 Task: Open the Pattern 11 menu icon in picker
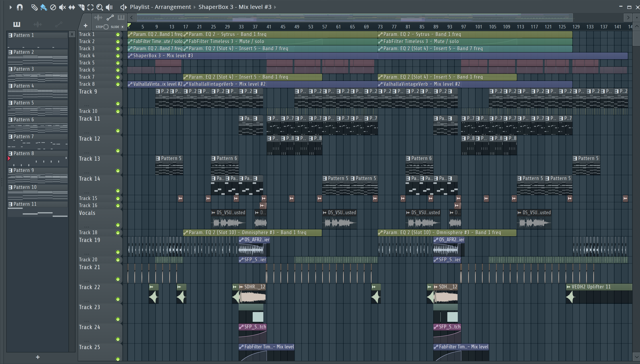coord(10,204)
